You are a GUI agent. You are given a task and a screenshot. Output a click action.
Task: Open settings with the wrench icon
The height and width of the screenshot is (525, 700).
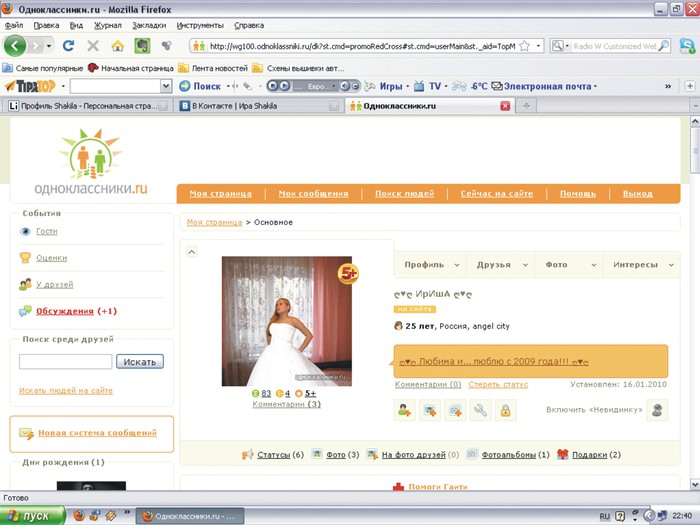pos(480,410)
